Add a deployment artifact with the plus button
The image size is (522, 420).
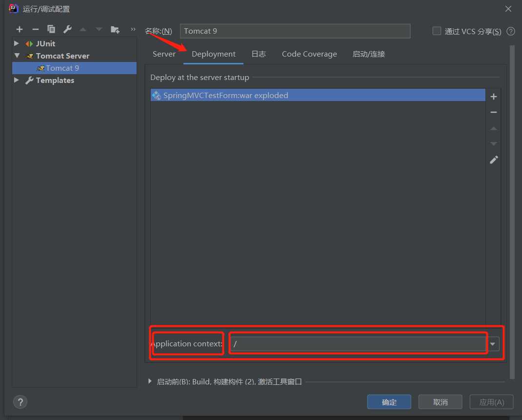click(494, 97)
